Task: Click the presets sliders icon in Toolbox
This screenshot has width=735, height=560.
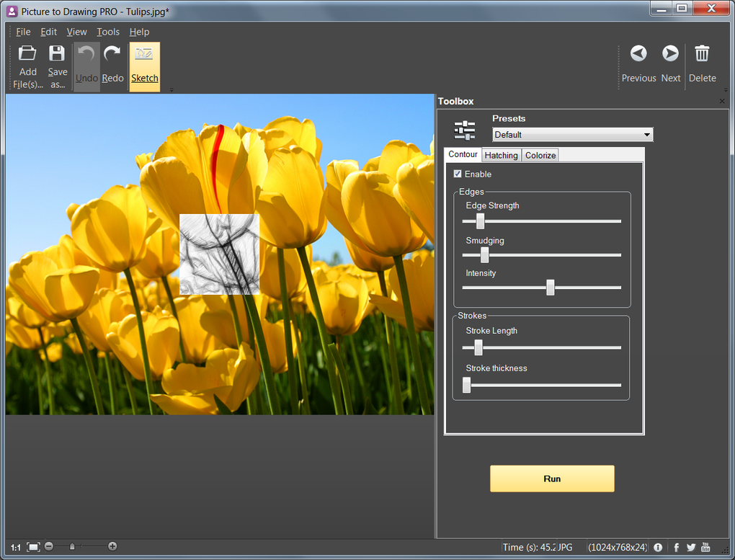Action: click(465, 130)
